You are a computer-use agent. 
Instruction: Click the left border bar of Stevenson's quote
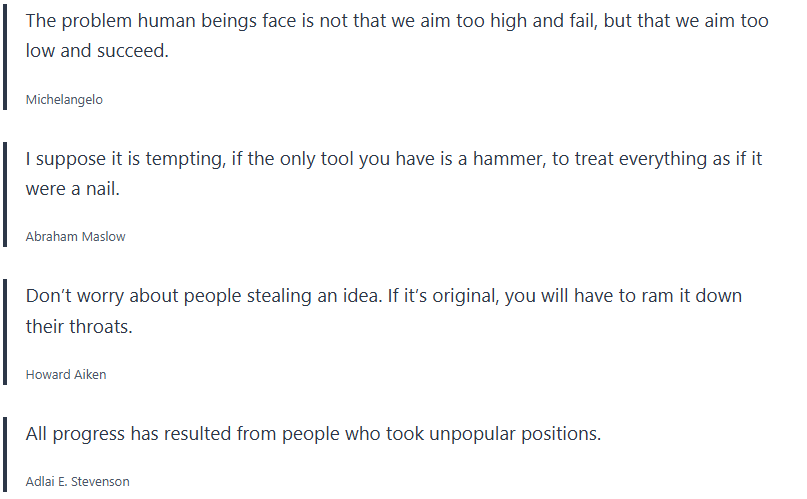6,456
